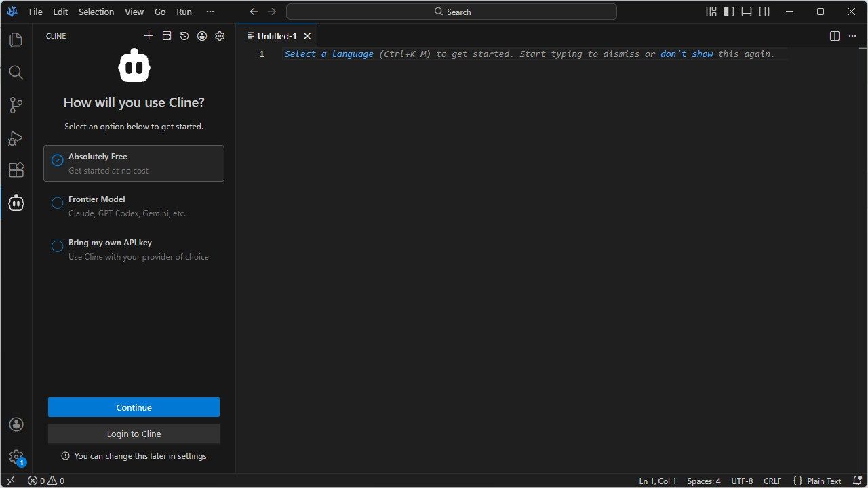Click the Search command center field
This screenshot has width=868, height=488.
(x=452, y=12)
